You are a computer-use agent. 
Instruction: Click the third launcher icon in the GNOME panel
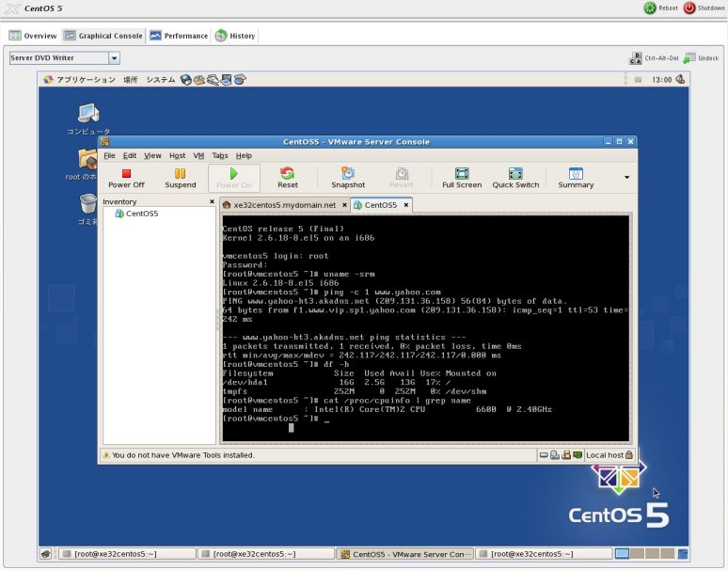point(214,80)
